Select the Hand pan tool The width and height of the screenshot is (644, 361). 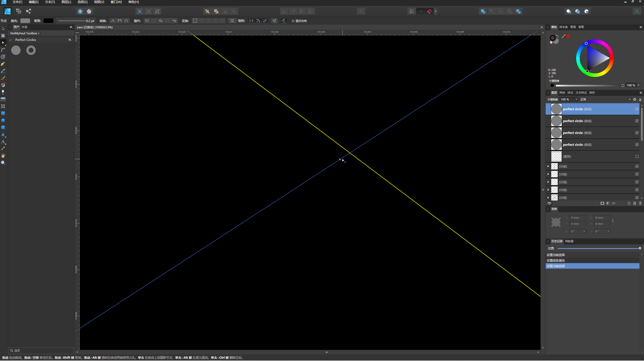pyautogui.click(x=3, y=156)
